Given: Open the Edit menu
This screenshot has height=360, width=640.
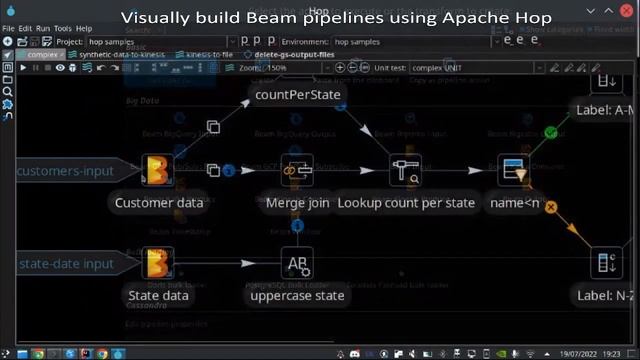Looking at the screenshot, I should pyautogui.click(x=25, y=29).
